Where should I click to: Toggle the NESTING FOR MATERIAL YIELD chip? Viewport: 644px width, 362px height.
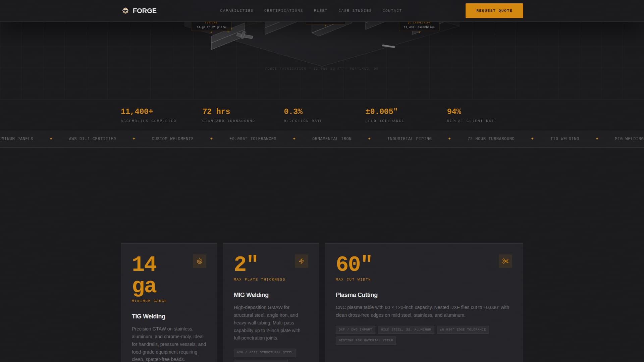366,340
